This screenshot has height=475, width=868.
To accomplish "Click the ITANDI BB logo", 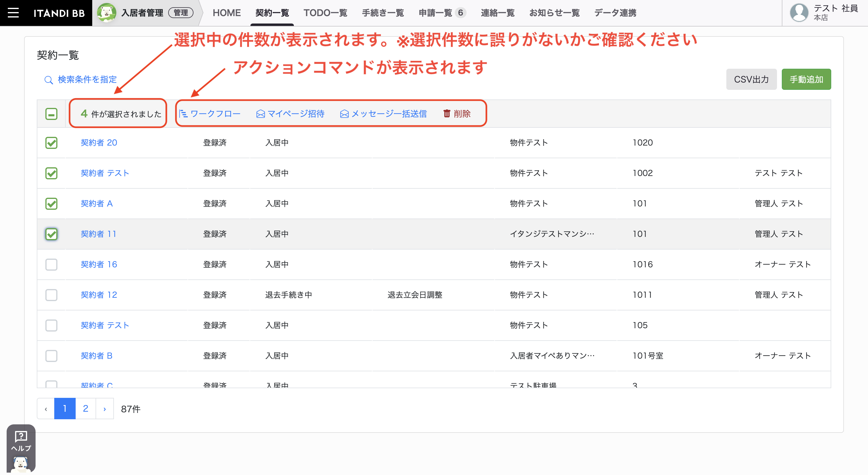I will coord(59,13).
